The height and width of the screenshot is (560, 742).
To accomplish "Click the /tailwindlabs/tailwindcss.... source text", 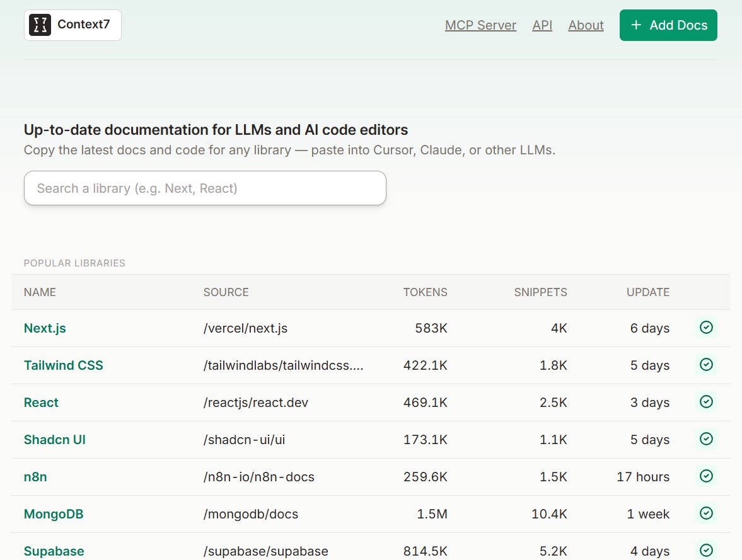I will (283, 365).
